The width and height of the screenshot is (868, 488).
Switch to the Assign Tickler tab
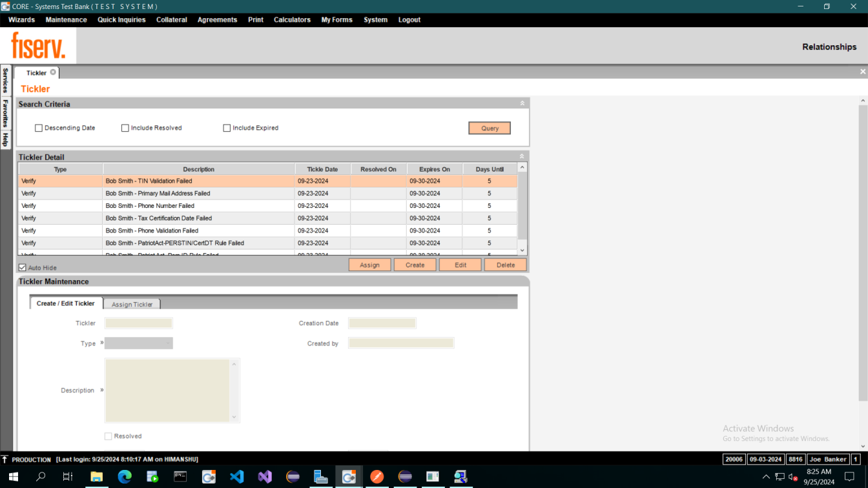[132, 304]
